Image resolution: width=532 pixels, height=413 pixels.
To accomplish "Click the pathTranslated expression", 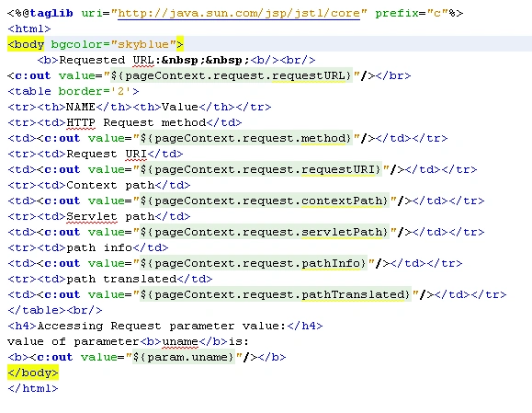I will point(275,294).
